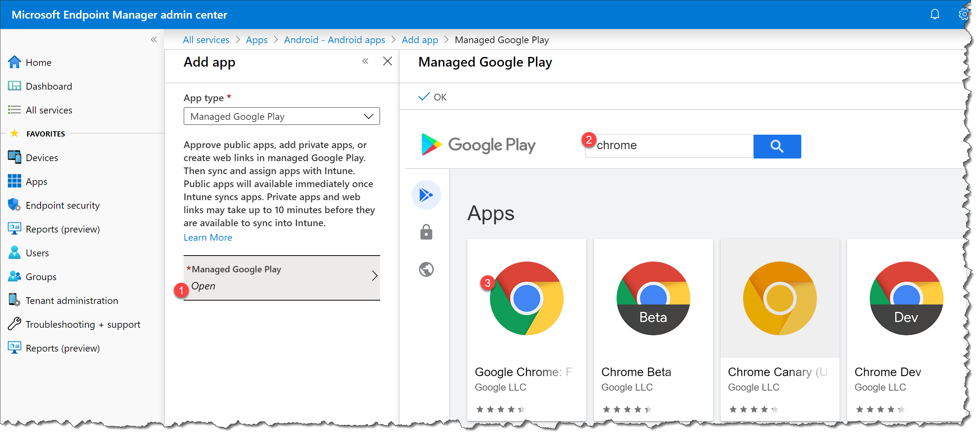Click the OK button
Screen dimensions: 980x436
tap(432, 97)
